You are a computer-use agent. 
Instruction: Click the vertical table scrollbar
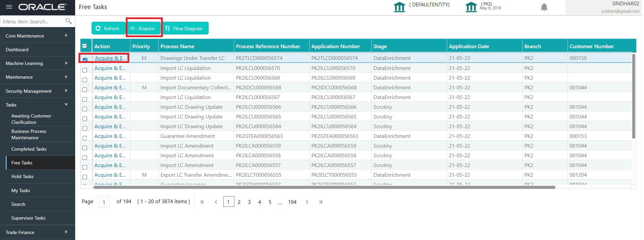point(634,96)
